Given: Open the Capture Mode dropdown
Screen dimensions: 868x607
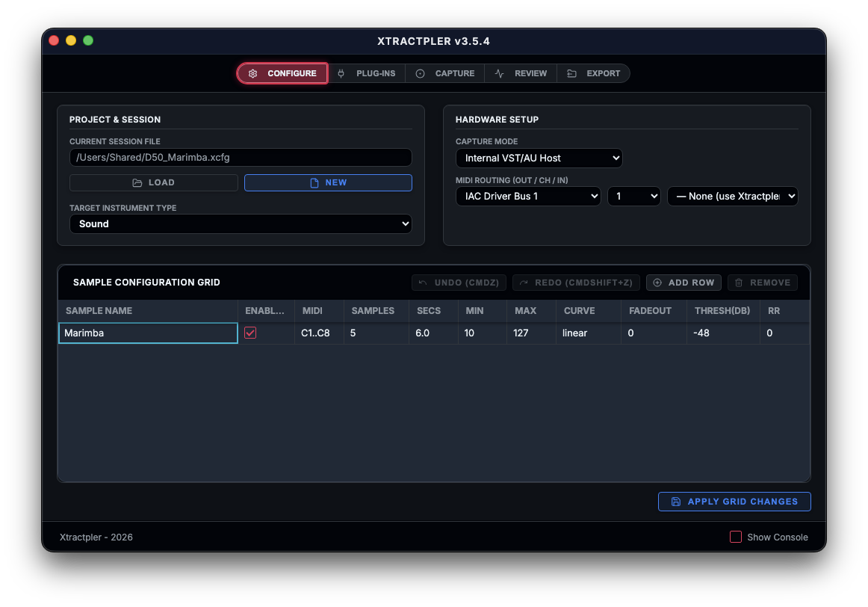Looking at the screenshot, I should tap(539, 158).
